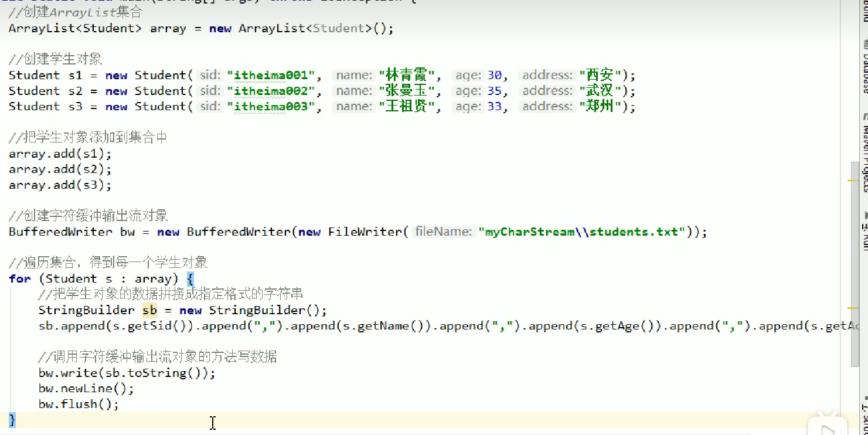Click the address string "西安"
The image size is (868, 435).
coord(600,75)
